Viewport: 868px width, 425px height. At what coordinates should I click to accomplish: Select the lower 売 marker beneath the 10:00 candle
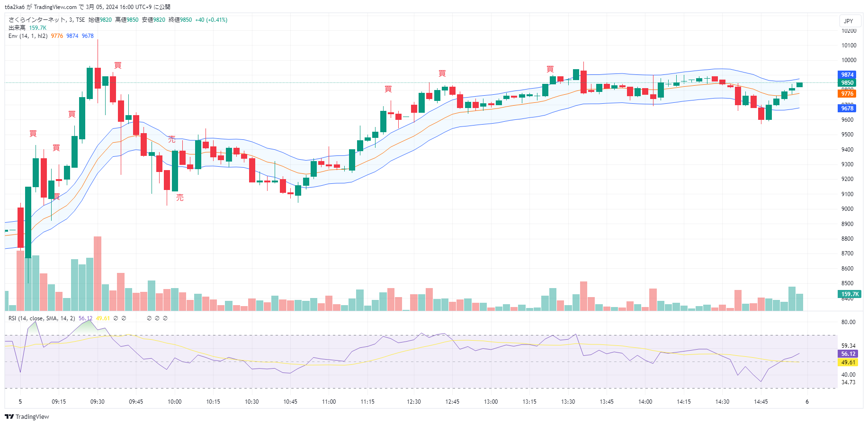[180, 198]
